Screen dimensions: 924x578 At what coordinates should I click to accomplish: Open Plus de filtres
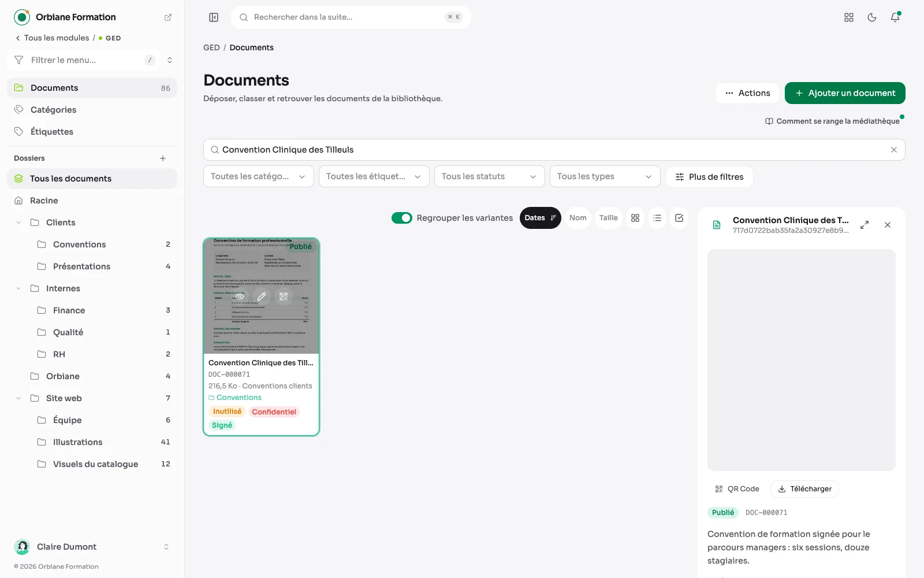click(x=709, y=177)
